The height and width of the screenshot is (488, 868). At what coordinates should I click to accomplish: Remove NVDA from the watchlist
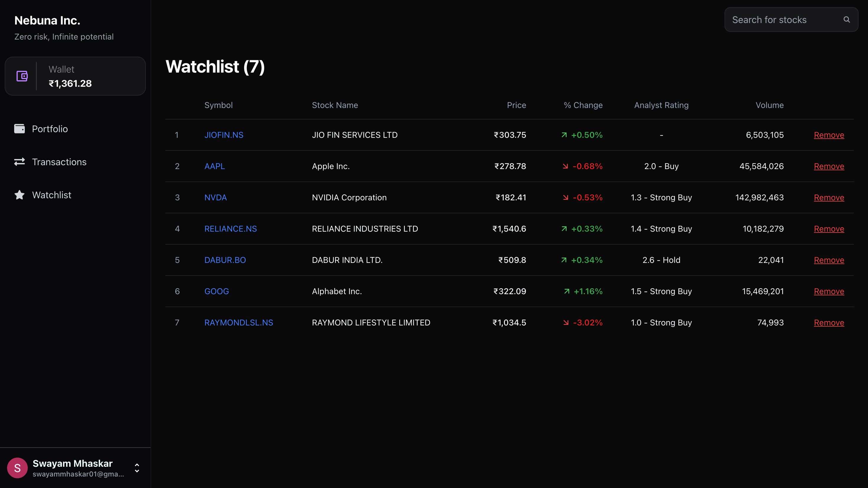(x=829, y=197)
